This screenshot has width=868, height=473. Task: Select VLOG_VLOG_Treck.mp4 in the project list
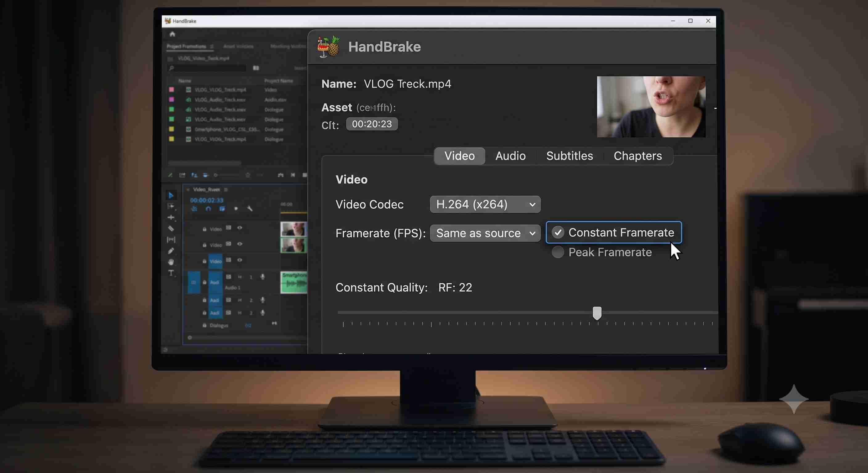pos(220,90)
